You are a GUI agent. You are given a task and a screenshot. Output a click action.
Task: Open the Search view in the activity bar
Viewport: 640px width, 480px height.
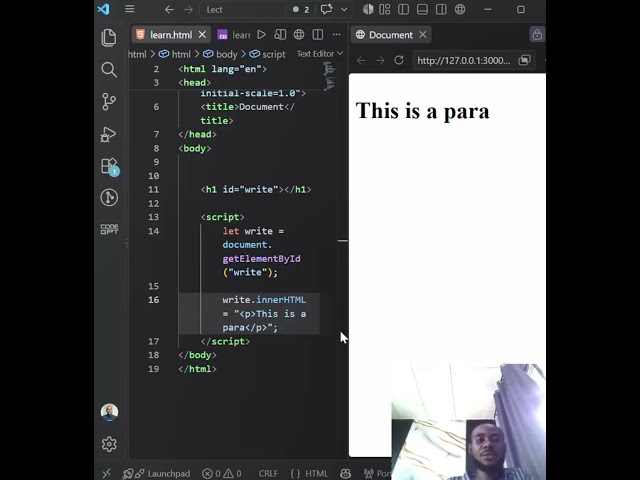[109, 70]
